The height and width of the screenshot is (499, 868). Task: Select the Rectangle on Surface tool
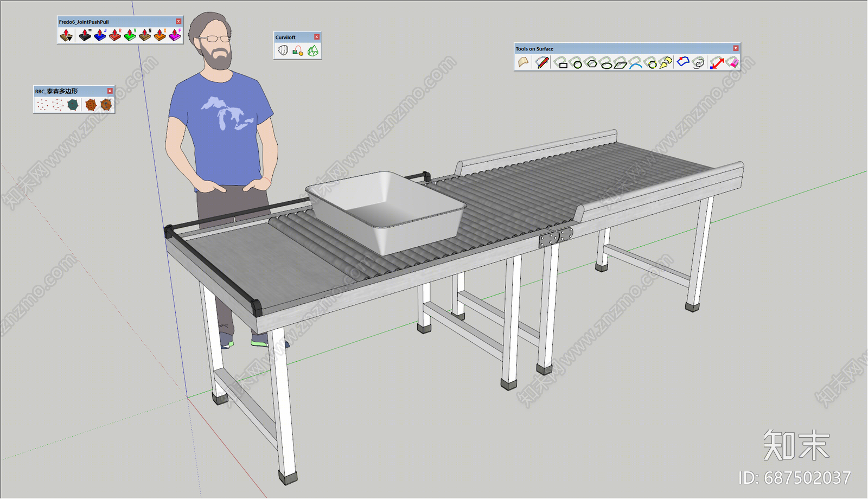coord(560,63)
